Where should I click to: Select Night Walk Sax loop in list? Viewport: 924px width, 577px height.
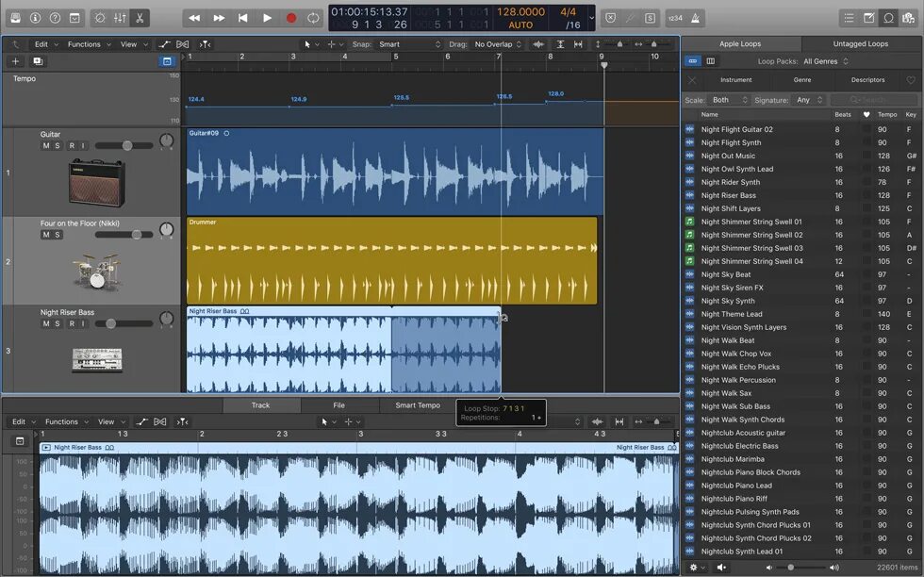point(726,393)
